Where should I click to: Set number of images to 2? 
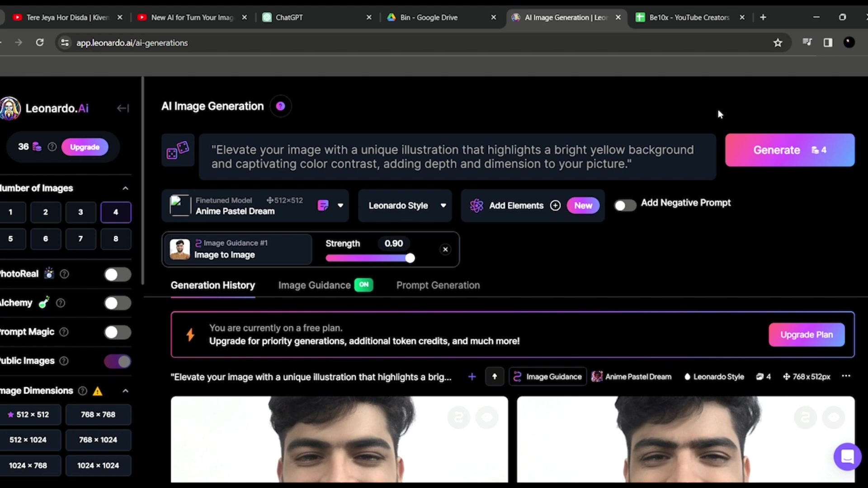46,212
